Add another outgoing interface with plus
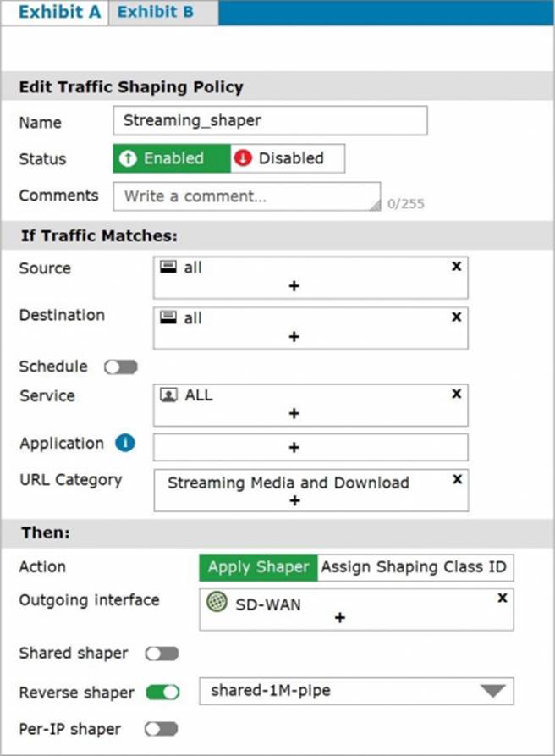555x756 pixels. pyautogui.click(x=340, y=618)
